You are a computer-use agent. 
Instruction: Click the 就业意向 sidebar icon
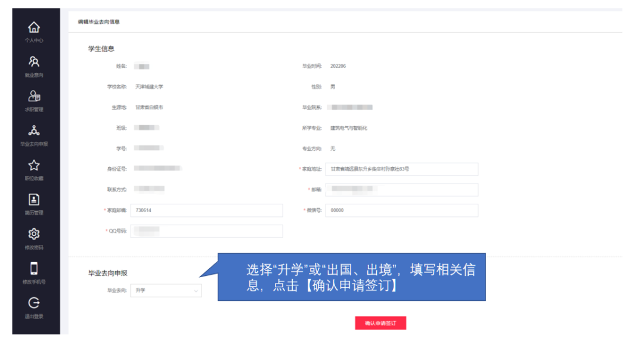click(x=34, y=62)
